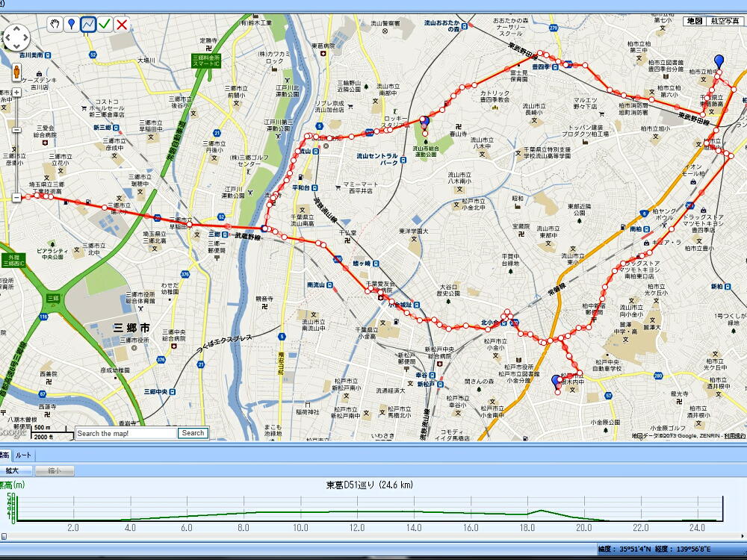Viewport: 747px width, 560px height.
Task: Pan map down with arrow control
Action: (x=16, y=46)
